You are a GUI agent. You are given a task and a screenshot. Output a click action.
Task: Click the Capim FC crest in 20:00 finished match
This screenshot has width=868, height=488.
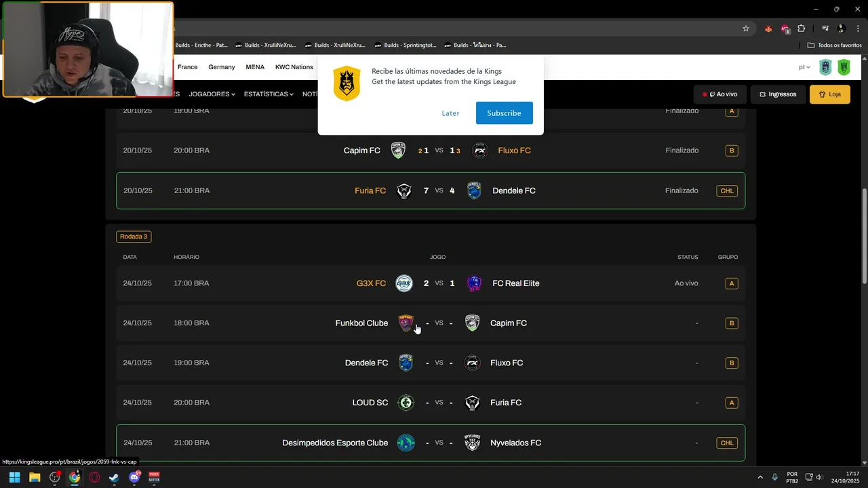tap(398, 150)
